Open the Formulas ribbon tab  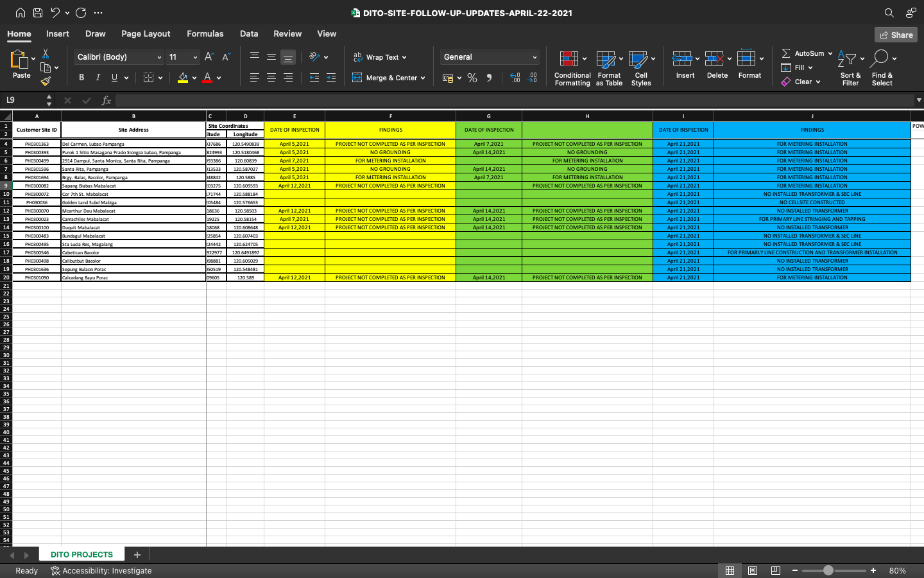(205, 33)
